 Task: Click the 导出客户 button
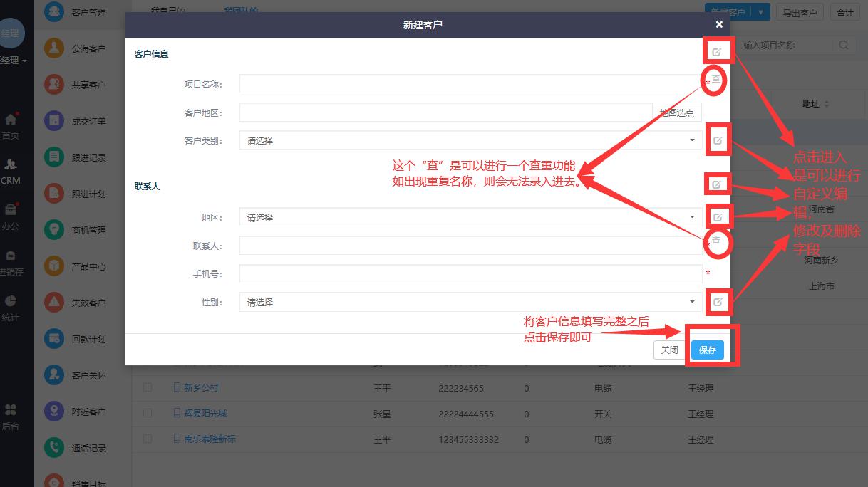coord(800,12)
